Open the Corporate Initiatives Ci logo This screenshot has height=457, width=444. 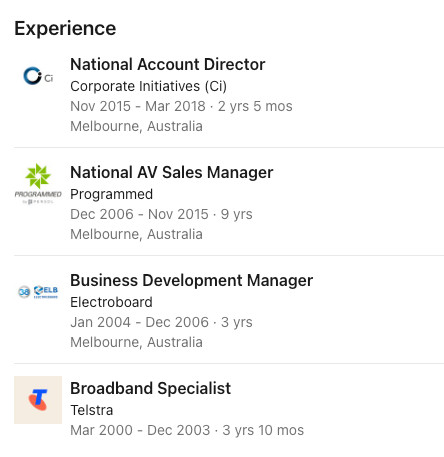pyautogui.click(x=38, y=76)
